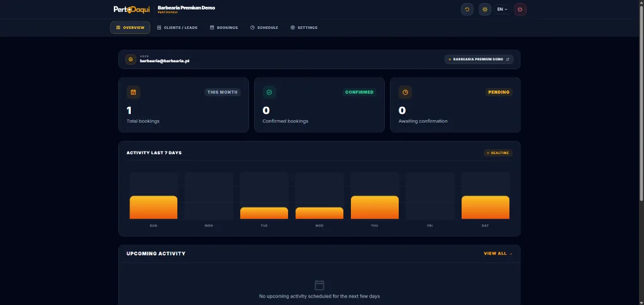Click the green Confirmed badge
The height and width of the screenshot is (305, 644).
pos(359,92)
